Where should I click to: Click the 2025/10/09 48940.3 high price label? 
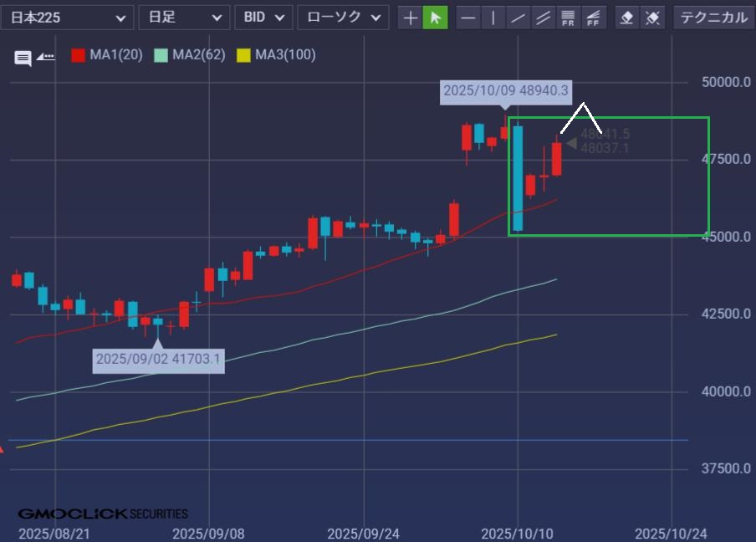coord(506,91)
